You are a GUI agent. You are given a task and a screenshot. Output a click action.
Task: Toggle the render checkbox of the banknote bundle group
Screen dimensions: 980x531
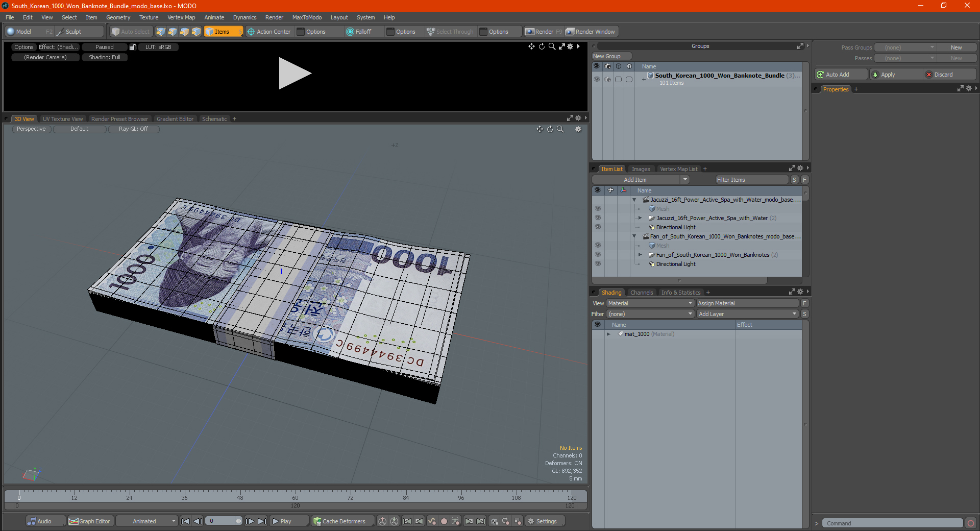click(x=607, y=79)
